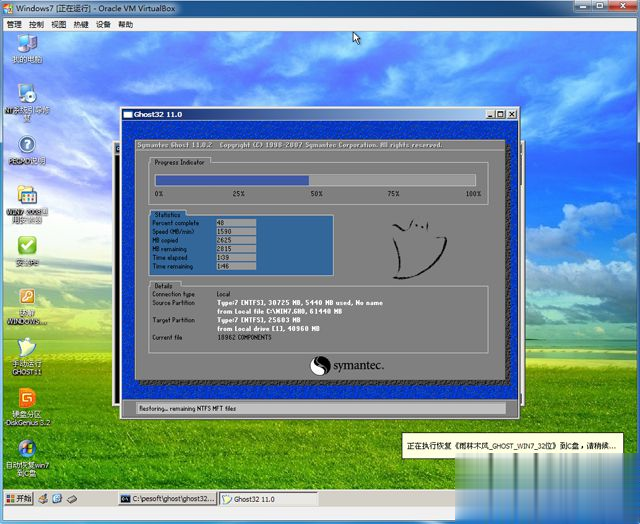Image resolution: width=640 pixels, height=524 pixels.
Task: Click the Speed value 1590
Action: pos(236,231)
